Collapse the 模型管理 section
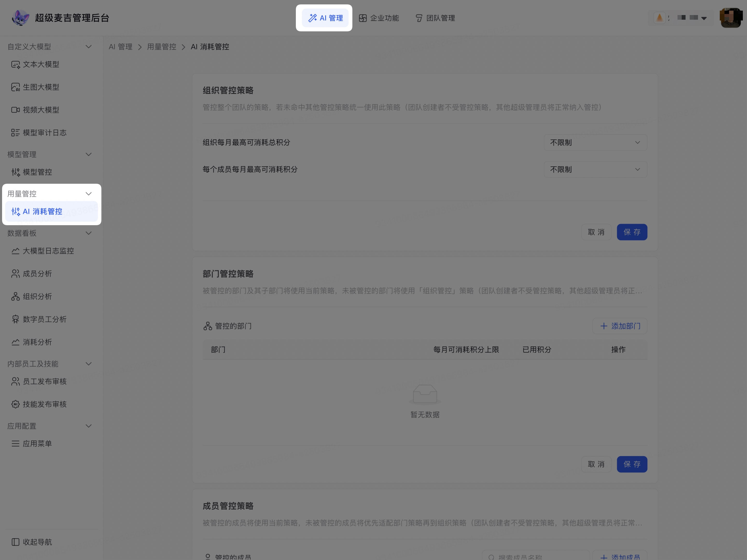This screenshot has width=747, height=560. click(88, 154)
